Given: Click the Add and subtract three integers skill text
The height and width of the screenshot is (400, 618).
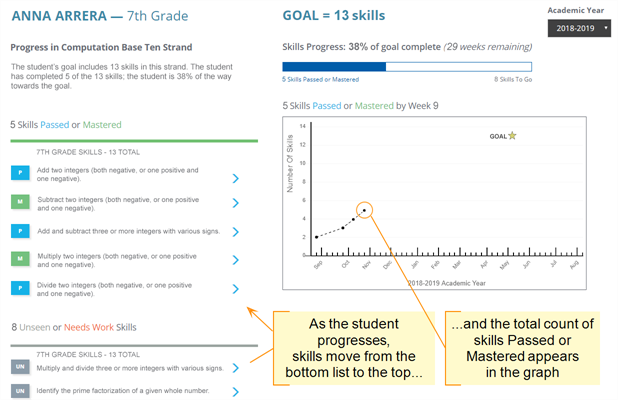Looking at the screenshot, I should [x=128, y=231].
